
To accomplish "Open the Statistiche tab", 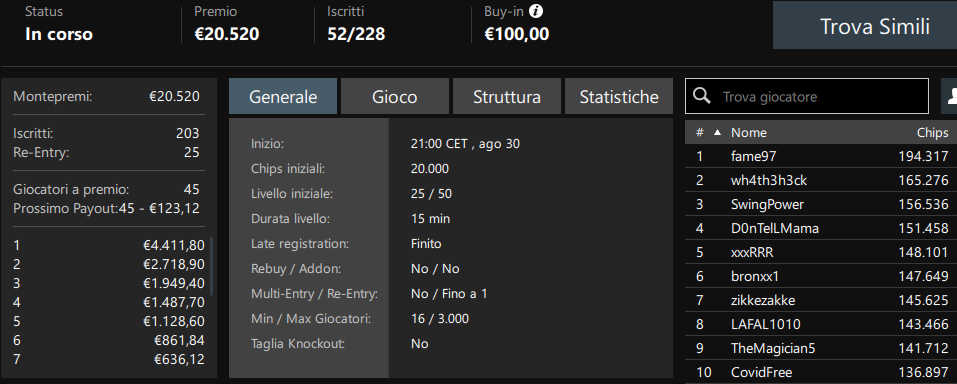I will click(619, 96).
